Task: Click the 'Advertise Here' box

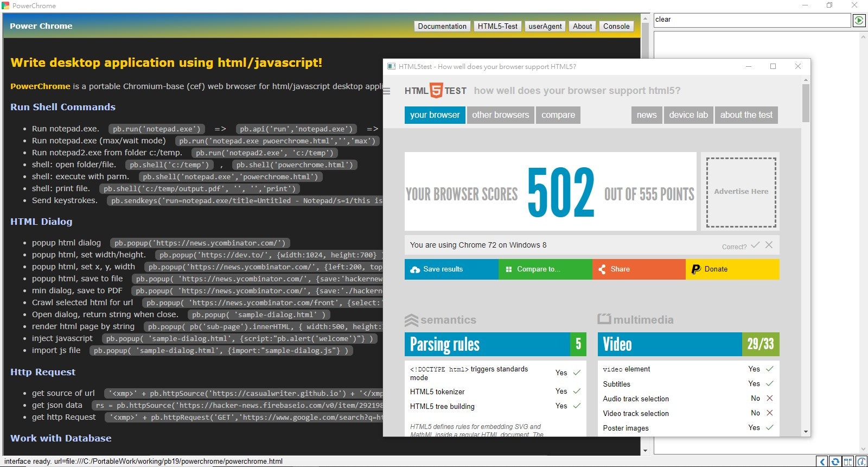Action: coord(741,192)
